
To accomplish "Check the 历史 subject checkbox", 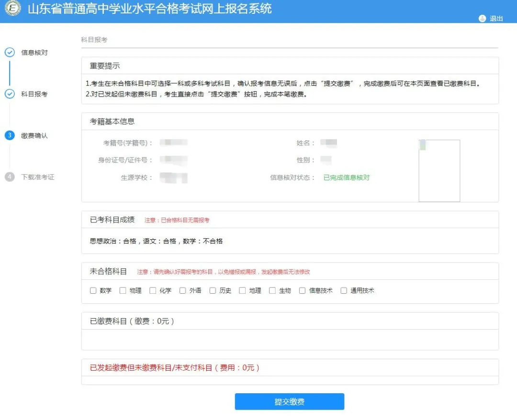I will [x=213, y=290].
